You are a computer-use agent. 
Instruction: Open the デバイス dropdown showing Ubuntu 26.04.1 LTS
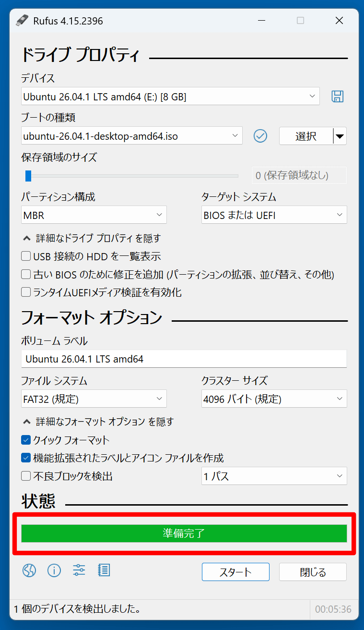click(170, 97)
